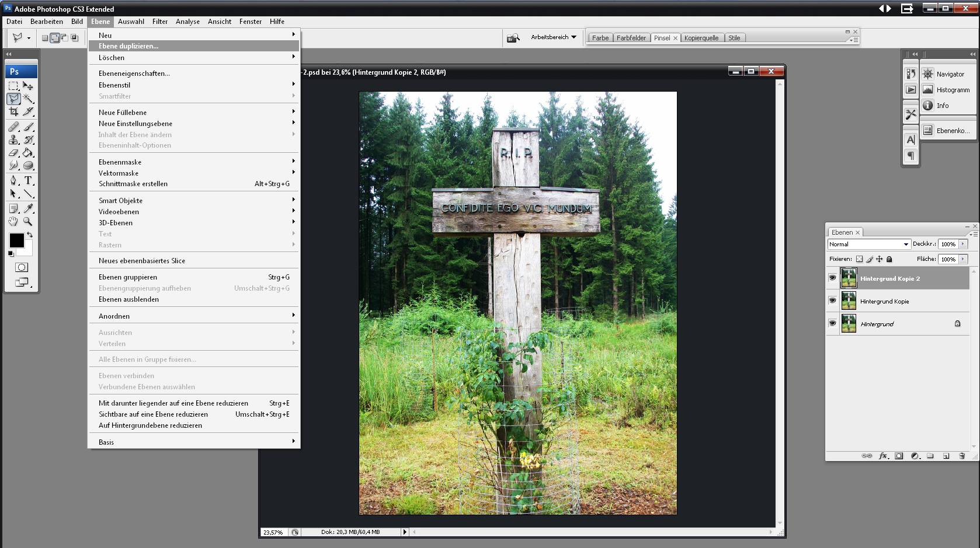Toggle lock transparent pixels in Fixieren
This screenshot has width=980, height=548.
click(859, 259)
